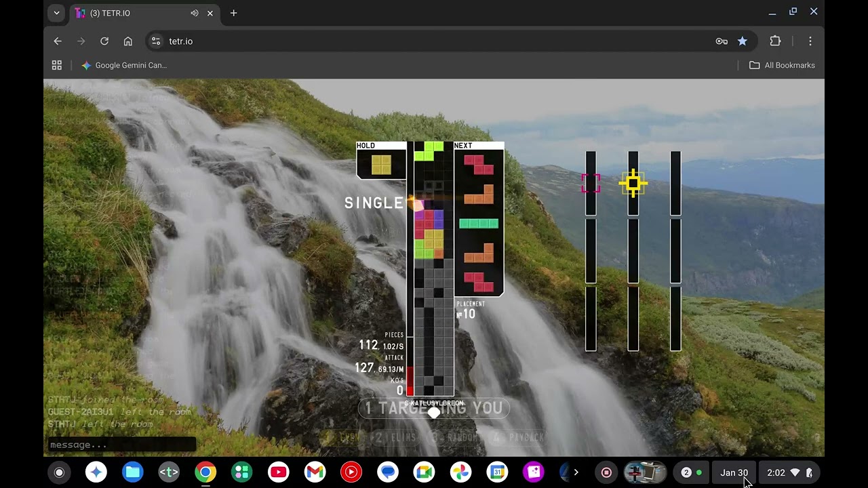
Task: View site information for tetr.io
Action: (156, 41)
